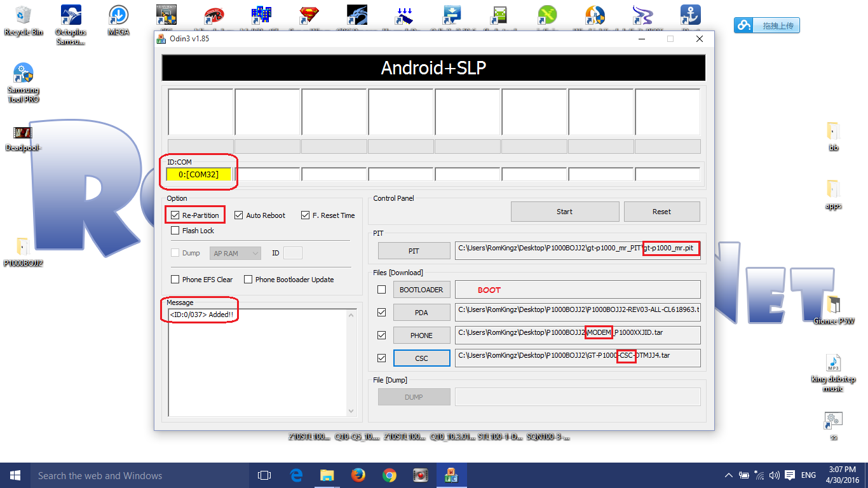Screen dimensions: 868x488
Task: Show hidden system tray icons
Action: (x=729, y=475)
